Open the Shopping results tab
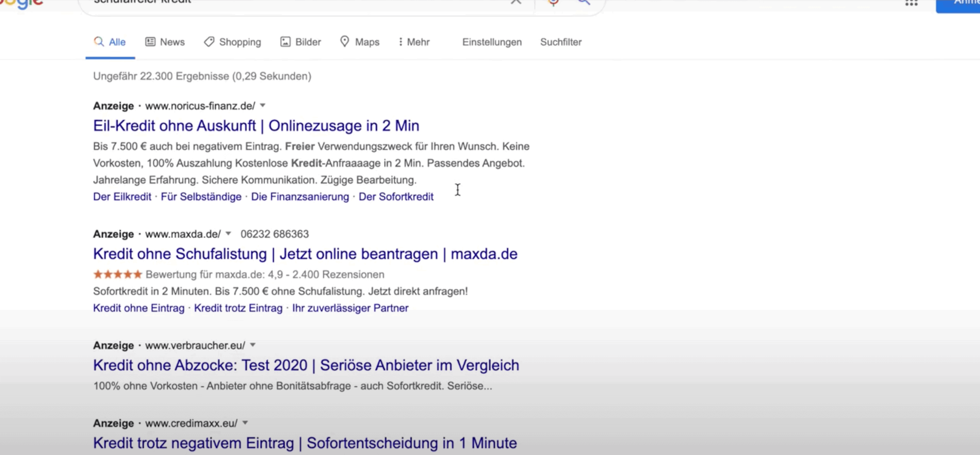980x455 pixels. pos(232,42)
